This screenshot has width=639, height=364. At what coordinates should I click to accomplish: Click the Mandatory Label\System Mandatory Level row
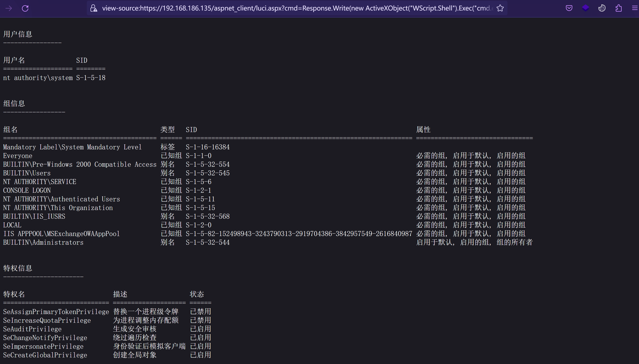coord(72,147)
